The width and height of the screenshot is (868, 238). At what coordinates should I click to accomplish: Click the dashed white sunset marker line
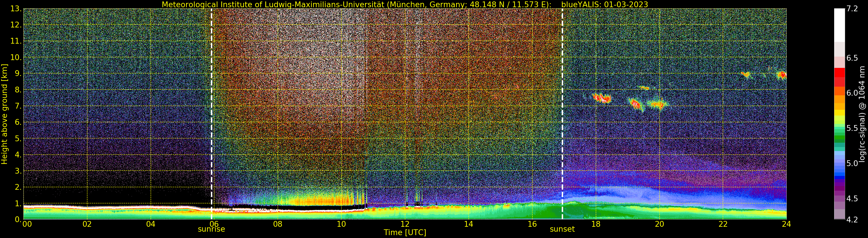click(x=562, y=114)
